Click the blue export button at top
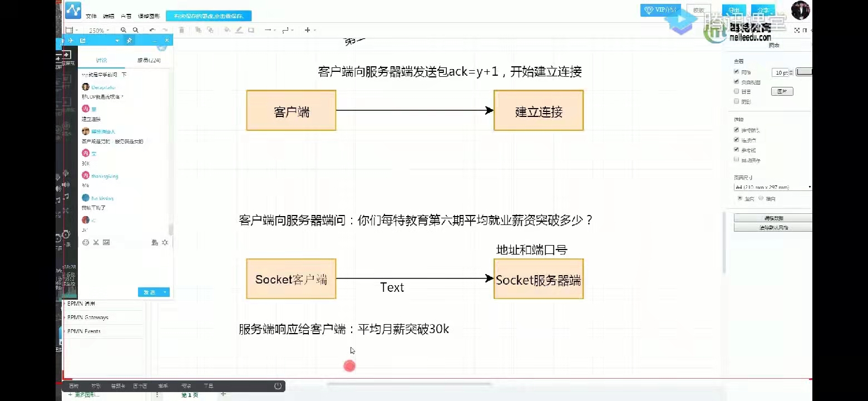The height and width of the screenshot is (401, 868). pyautogui.click(x=734, y=11)
